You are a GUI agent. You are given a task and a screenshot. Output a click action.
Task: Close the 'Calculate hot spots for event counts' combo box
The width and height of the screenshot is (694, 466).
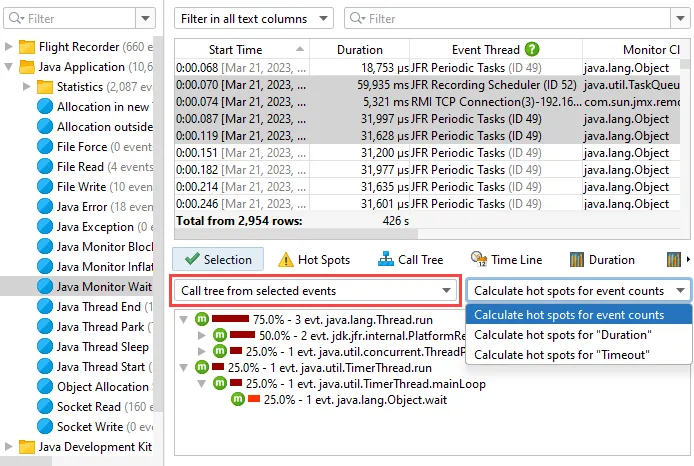click(579, 291)
